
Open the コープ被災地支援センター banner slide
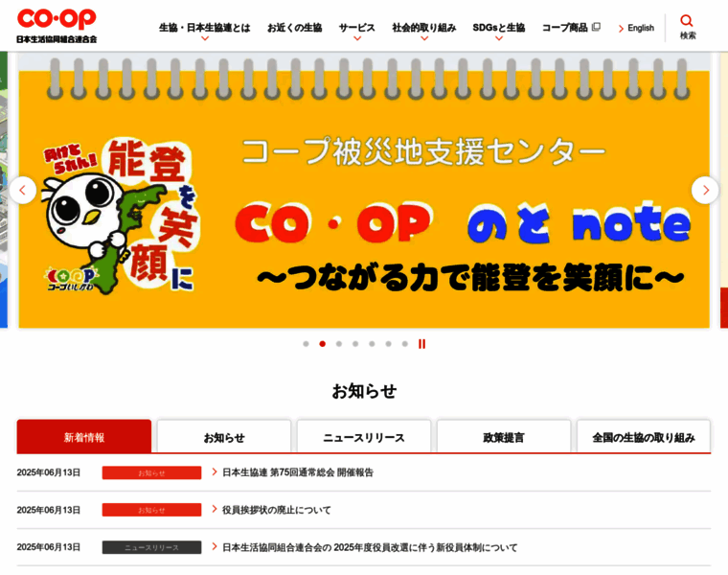[x=364, y=191]
